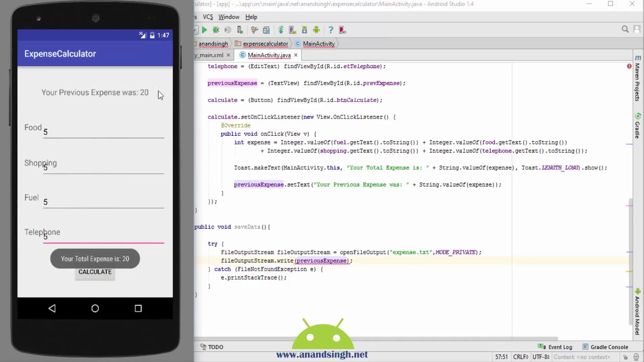Click the red error indicator in editor gutter

coord(629,66)
